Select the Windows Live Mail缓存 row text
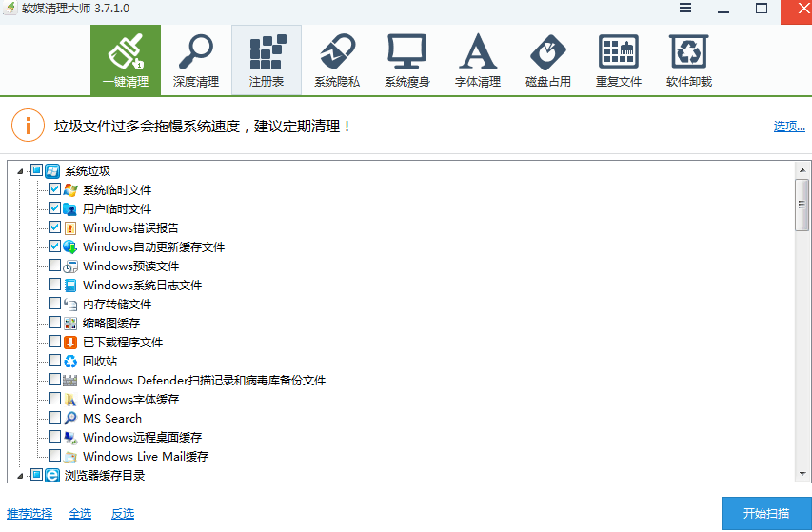812x532 pixels. [146, 457]
